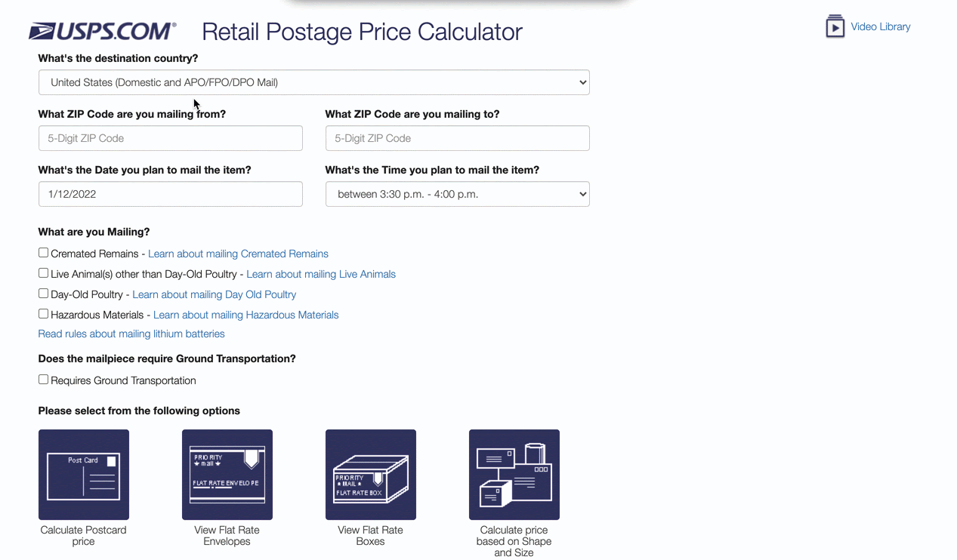957x560 pixels.
Task: Open the destination country dropdown
Action: click(313, 82)
